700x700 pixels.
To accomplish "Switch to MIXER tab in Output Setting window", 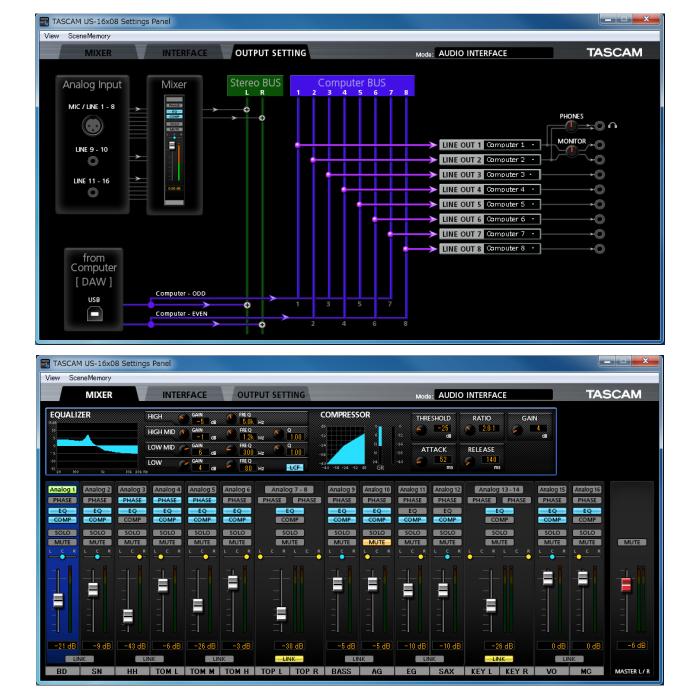I will 98,53.
